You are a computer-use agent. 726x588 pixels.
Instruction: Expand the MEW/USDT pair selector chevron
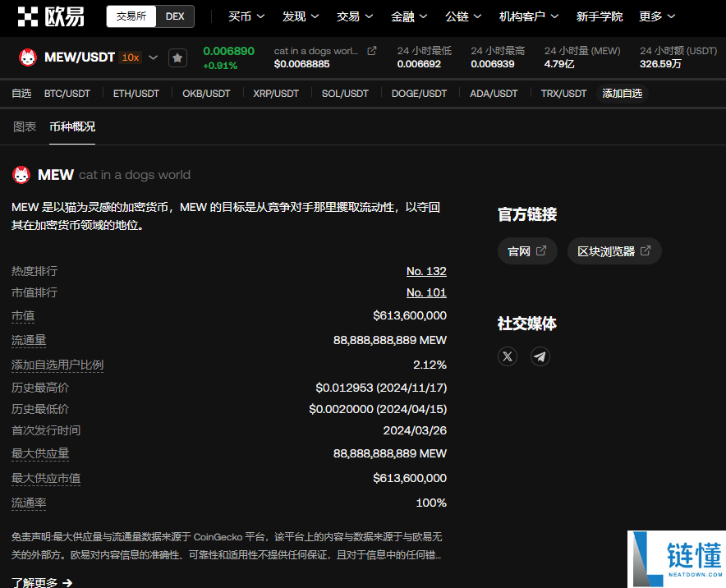click(153, 57)
